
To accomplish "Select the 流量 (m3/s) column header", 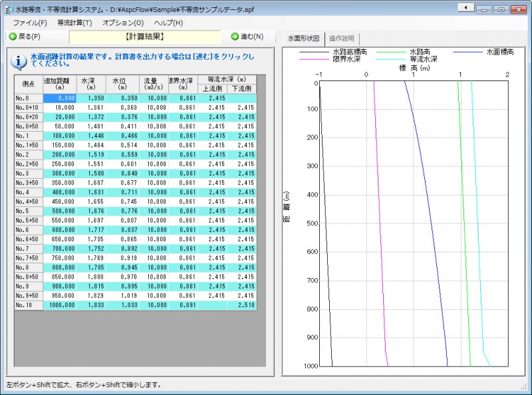I will tap(154, 84).
